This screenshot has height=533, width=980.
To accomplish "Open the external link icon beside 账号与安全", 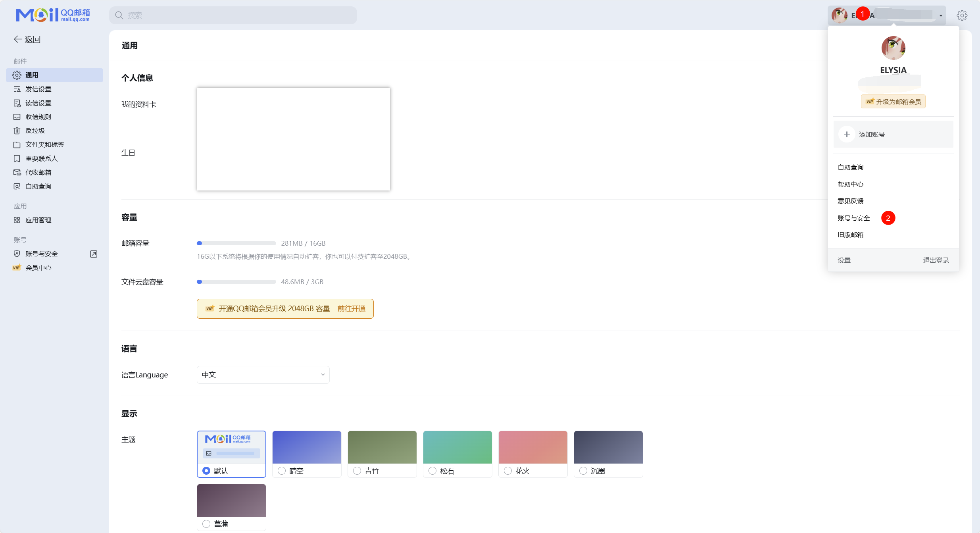I will pyautogui.click(x=94, y=254).
